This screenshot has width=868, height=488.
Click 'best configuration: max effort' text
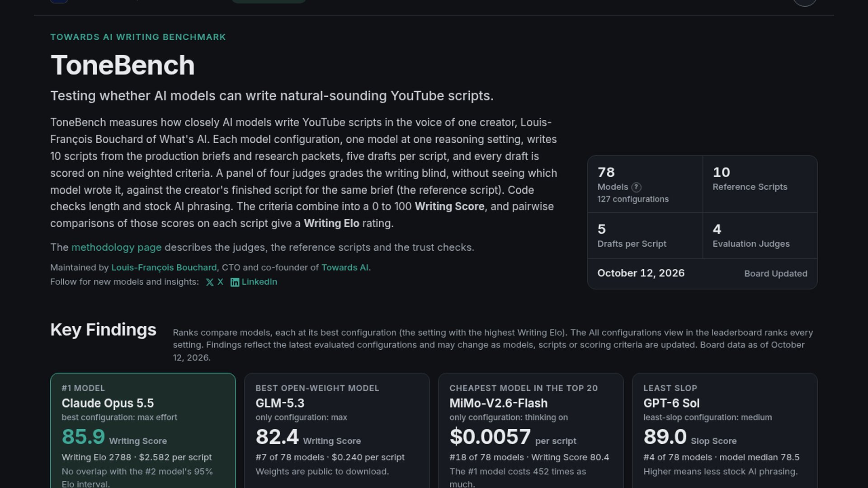click(119, 418)
